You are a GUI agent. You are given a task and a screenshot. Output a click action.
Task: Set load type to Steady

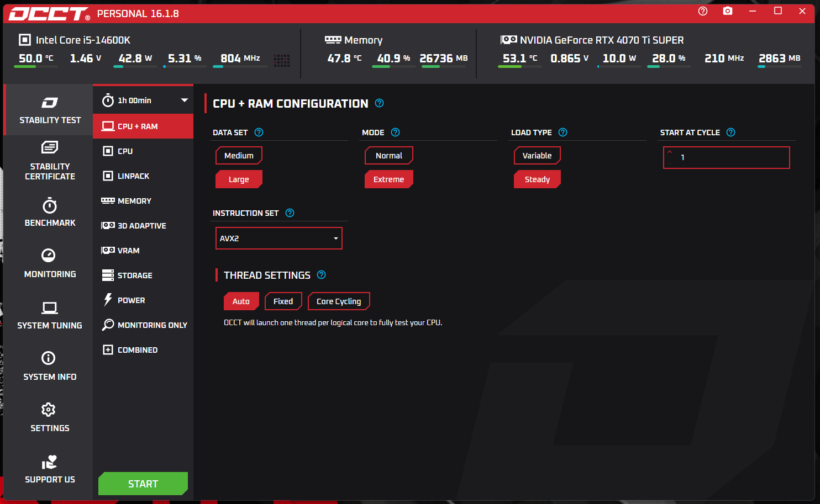pos(537,179)
